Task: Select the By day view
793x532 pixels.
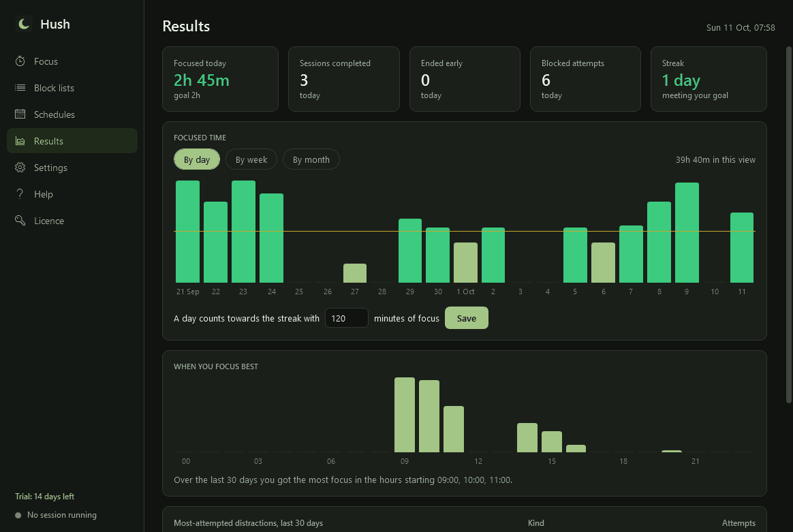Action: pos(197,159)
